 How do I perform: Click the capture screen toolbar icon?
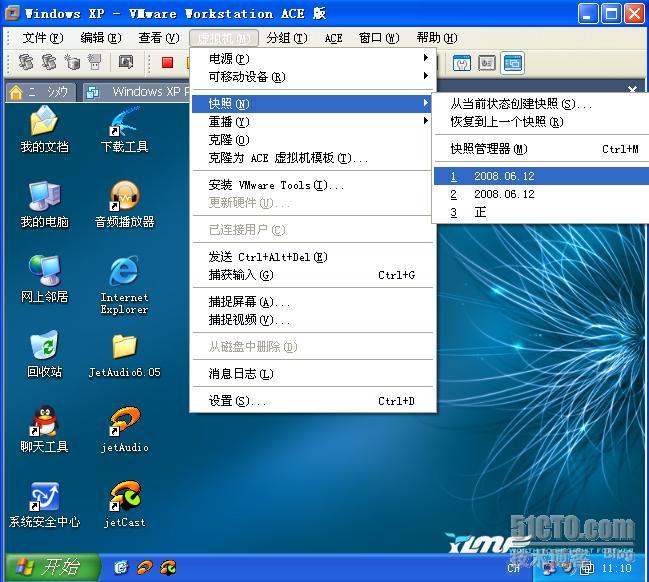tap(126, 63)
